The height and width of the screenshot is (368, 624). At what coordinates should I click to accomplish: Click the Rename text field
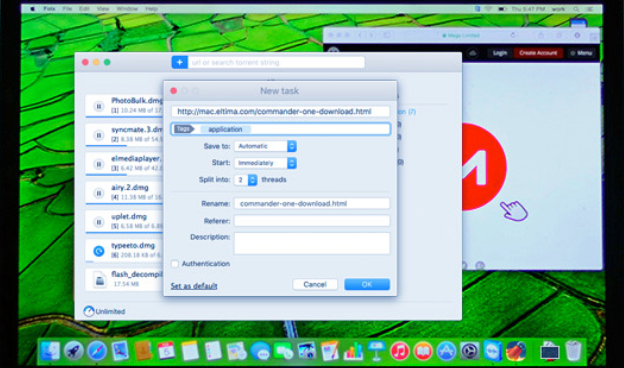pyautogui.click(x=312, y=204)
